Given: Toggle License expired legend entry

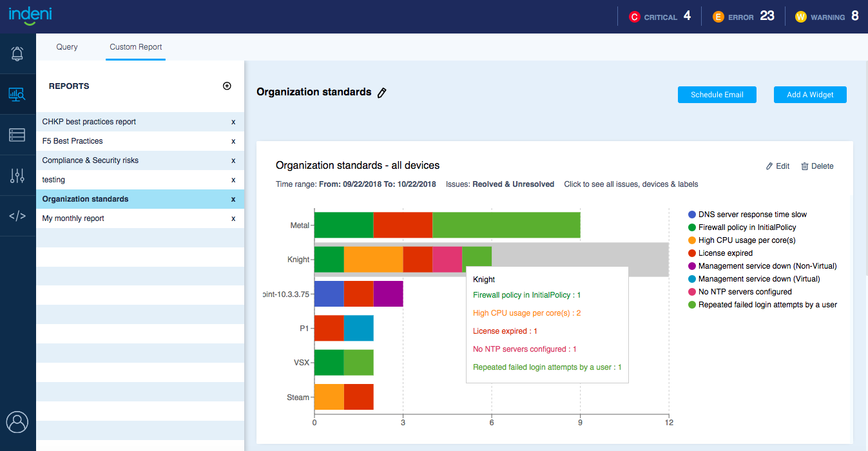Looking at the screenshot, I should pos(724,253).
